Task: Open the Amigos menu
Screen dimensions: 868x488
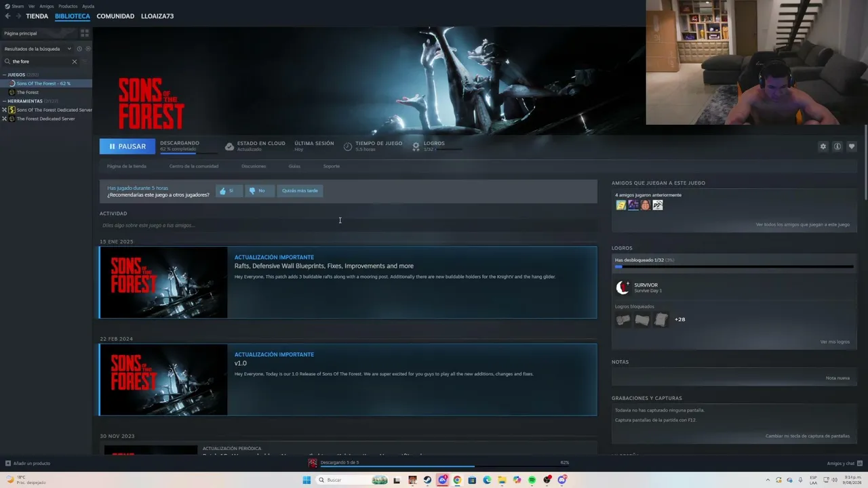Action: [x=47, y=6]
